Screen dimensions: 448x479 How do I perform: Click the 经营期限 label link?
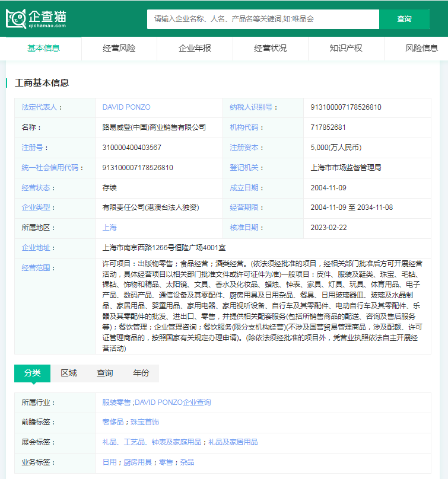(244, 207)
